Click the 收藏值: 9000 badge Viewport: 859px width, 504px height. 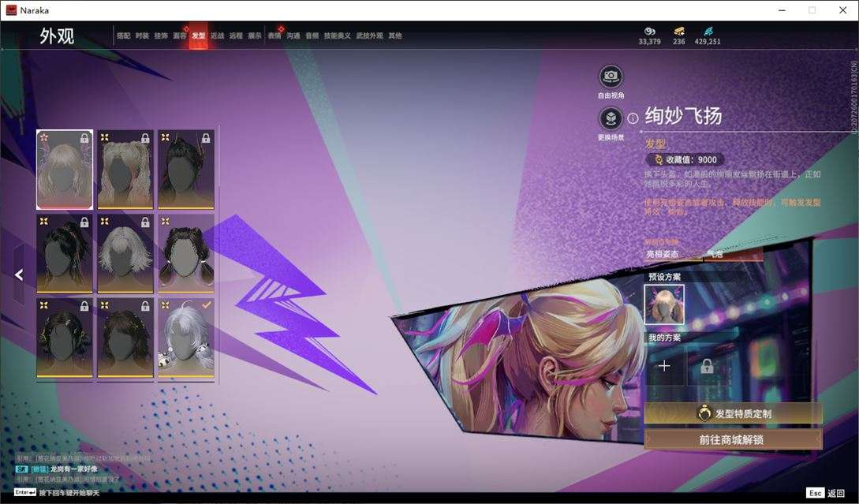685,159
